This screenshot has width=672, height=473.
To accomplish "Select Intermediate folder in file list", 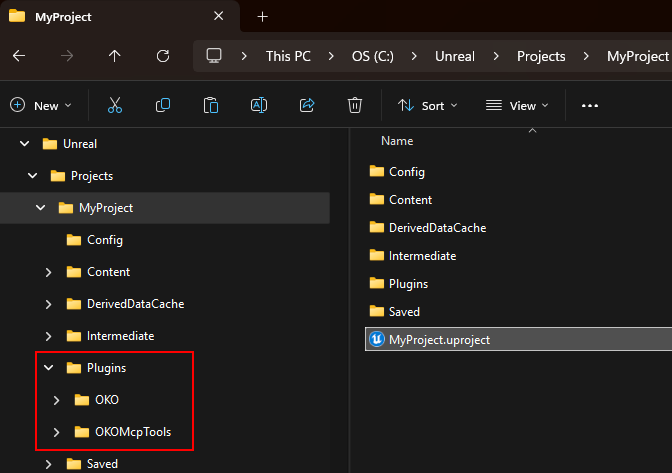I will (412, 256).
